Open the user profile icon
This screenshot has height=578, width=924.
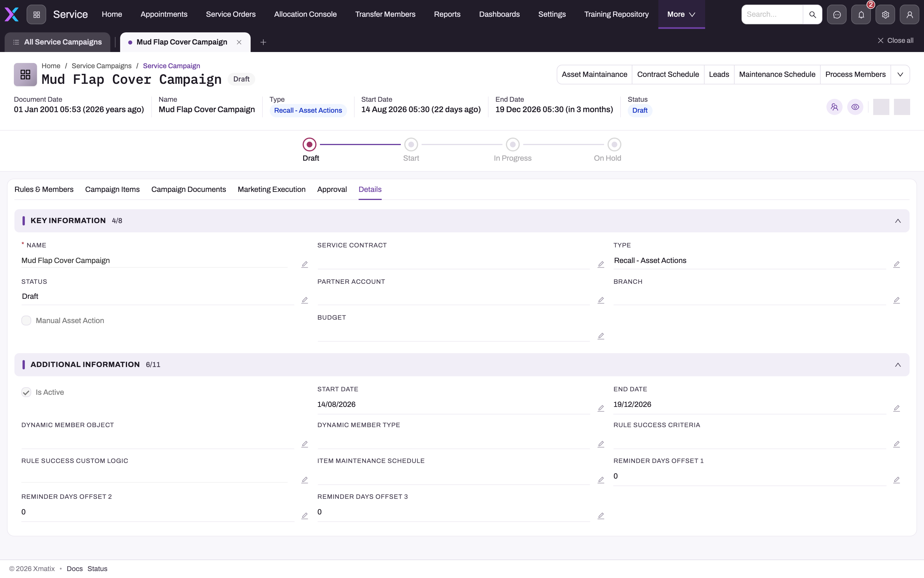910,14
